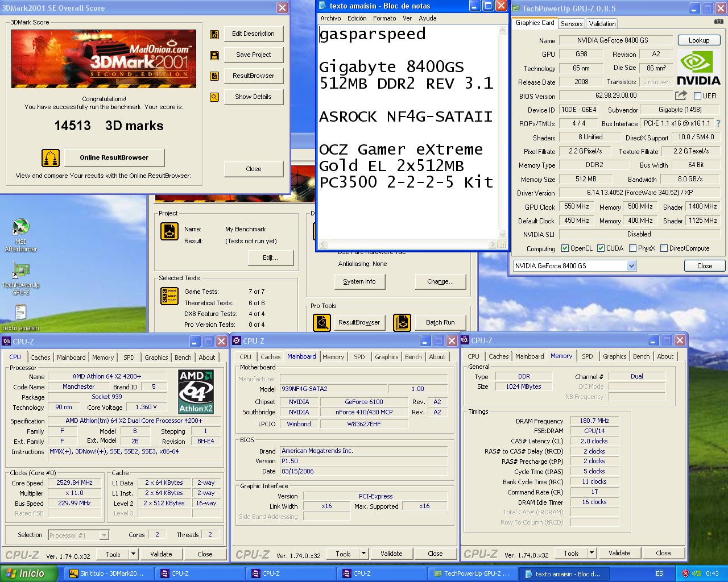Click the Lookup button in GPU-Z
The image size is (728, 582).
[x=699, y=40]
